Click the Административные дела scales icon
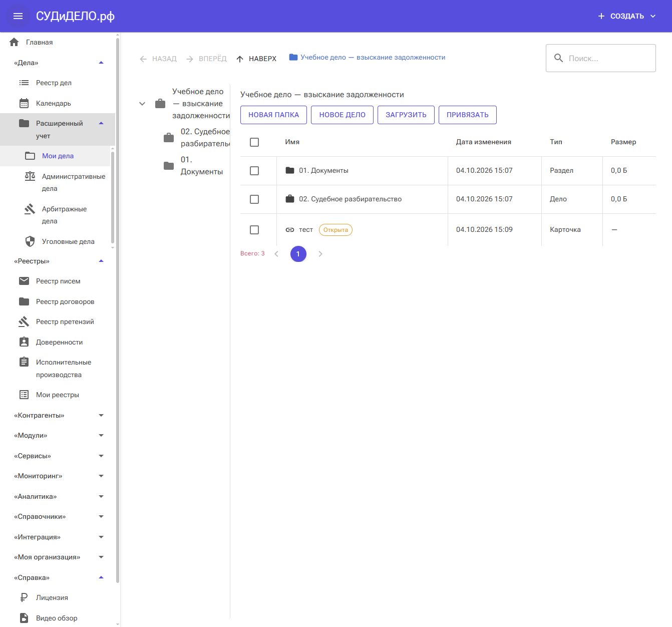The height and width of the screenshot is (627, 672). pos(30,176)
